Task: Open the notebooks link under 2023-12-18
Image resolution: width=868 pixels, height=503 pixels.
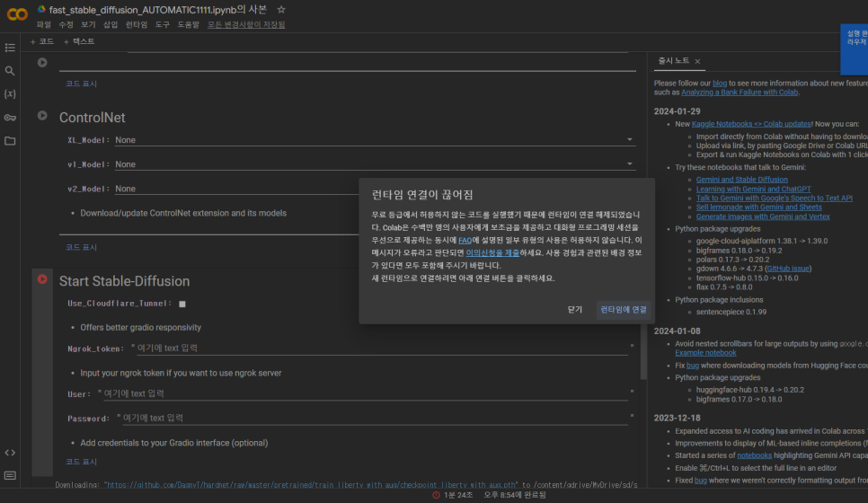Action: (754, 455)
